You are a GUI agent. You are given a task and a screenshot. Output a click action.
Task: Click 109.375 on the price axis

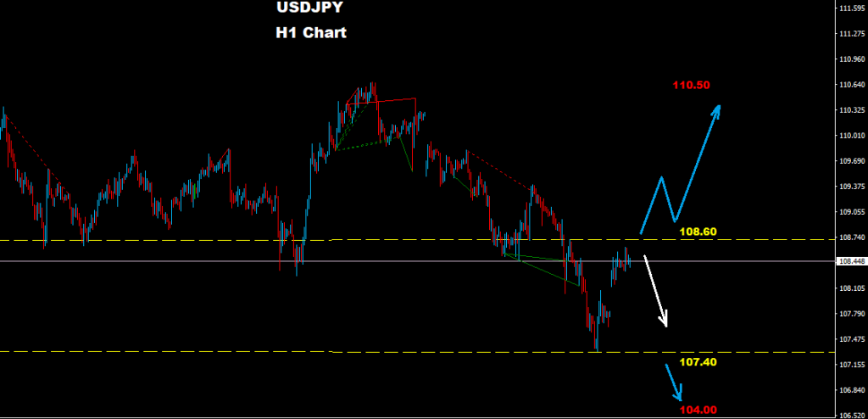[x=853, y=187]
